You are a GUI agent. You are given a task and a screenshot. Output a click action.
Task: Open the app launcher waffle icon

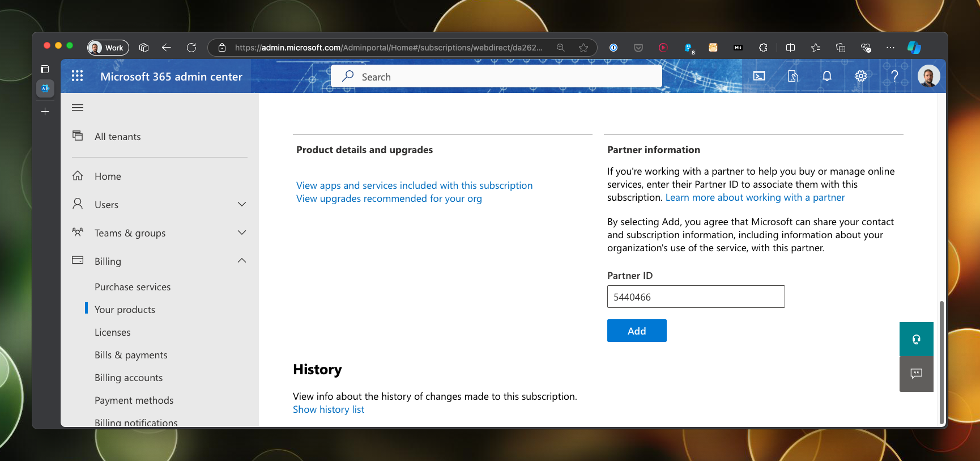[78, 76]
